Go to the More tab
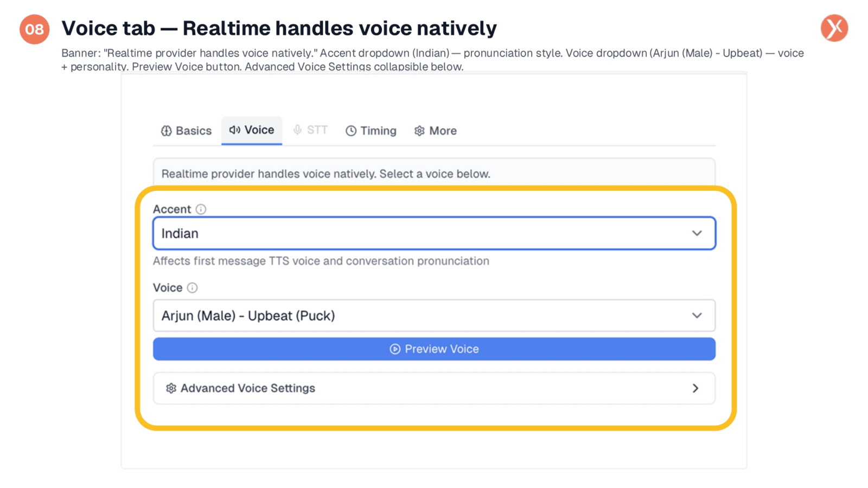The width and height of the screenshot is (868, 488). tap(436, 131)
